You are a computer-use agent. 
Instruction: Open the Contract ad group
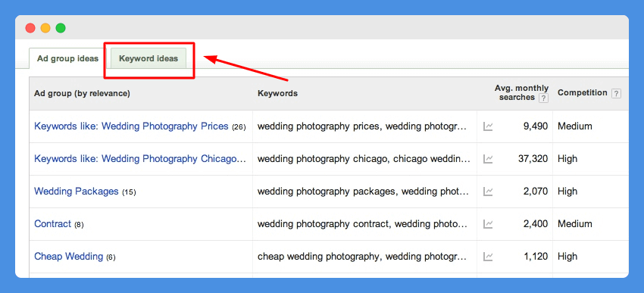(x=52, y=224)
